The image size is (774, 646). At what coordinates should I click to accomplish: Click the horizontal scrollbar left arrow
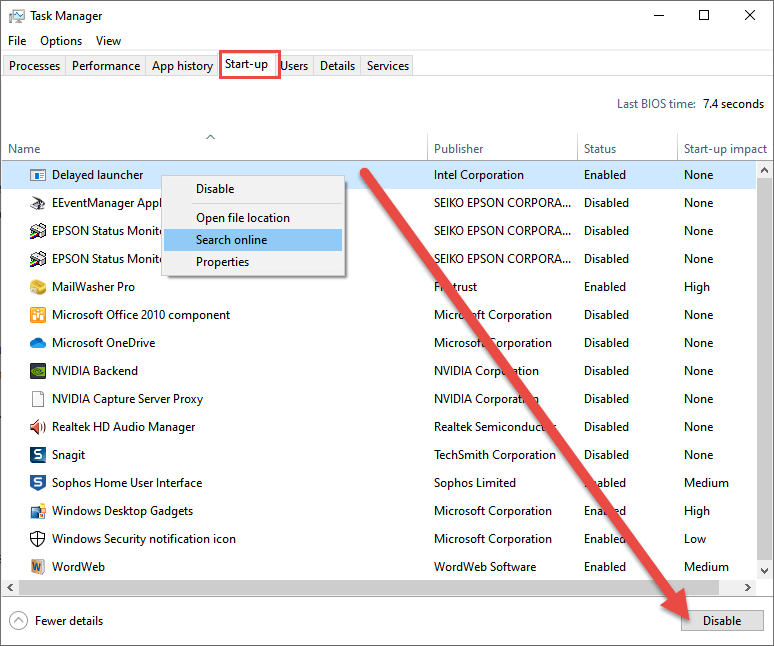pos(9,588)
